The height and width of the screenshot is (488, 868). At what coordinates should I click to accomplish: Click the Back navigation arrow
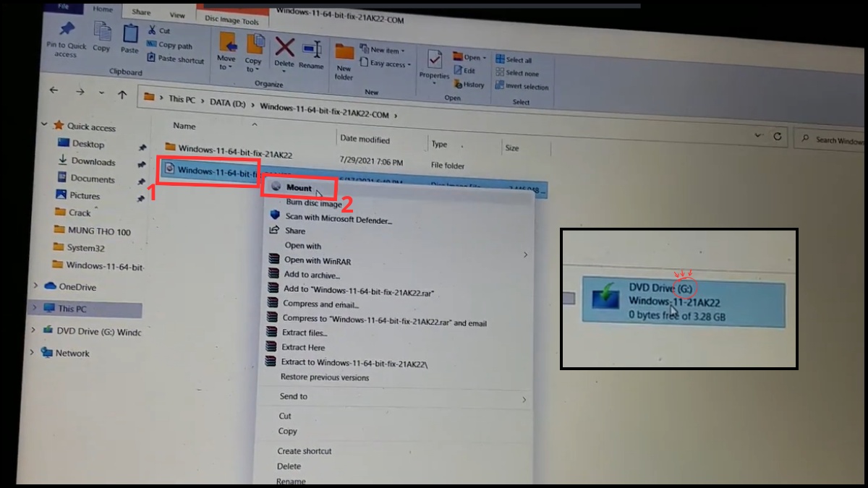click(x=54, y=90)
